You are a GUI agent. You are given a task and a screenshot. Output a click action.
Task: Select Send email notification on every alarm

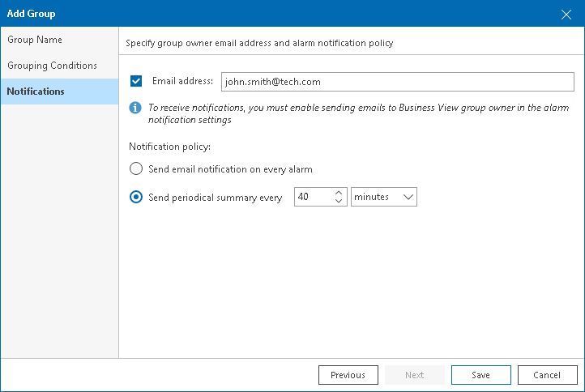136,168
